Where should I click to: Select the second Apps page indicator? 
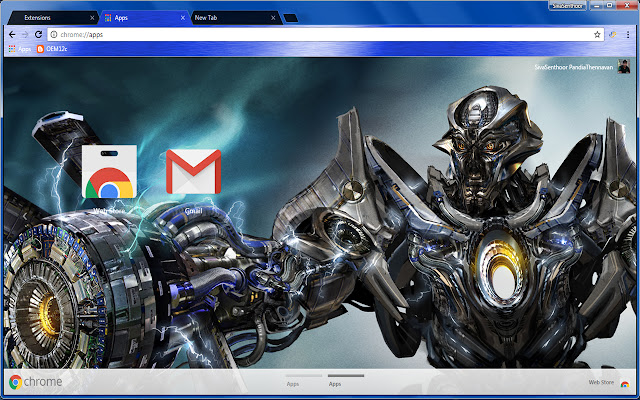[x=335, y=382]
